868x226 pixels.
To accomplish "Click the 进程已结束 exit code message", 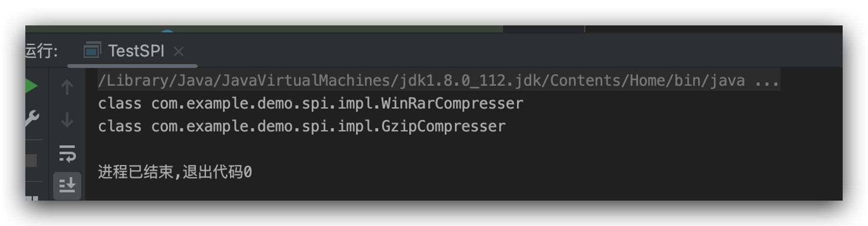I will [x=174, y=172].
